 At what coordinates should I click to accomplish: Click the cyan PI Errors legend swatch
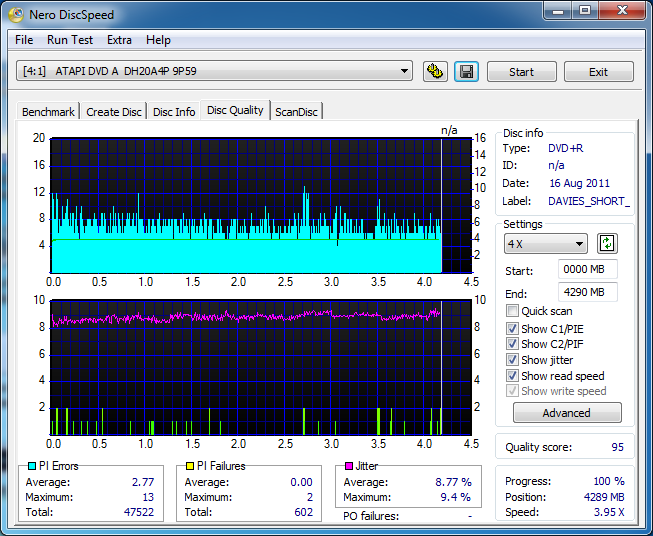point(32,466)
